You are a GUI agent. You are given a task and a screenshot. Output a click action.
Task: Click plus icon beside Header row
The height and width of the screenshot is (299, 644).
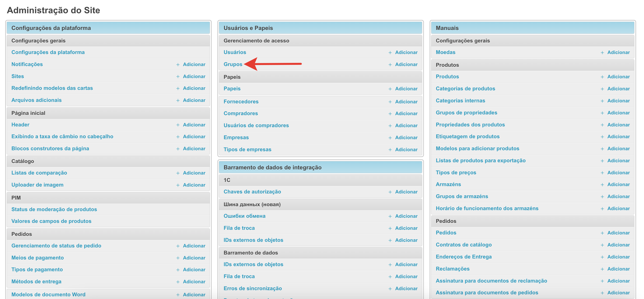click(x=178, y=125)
